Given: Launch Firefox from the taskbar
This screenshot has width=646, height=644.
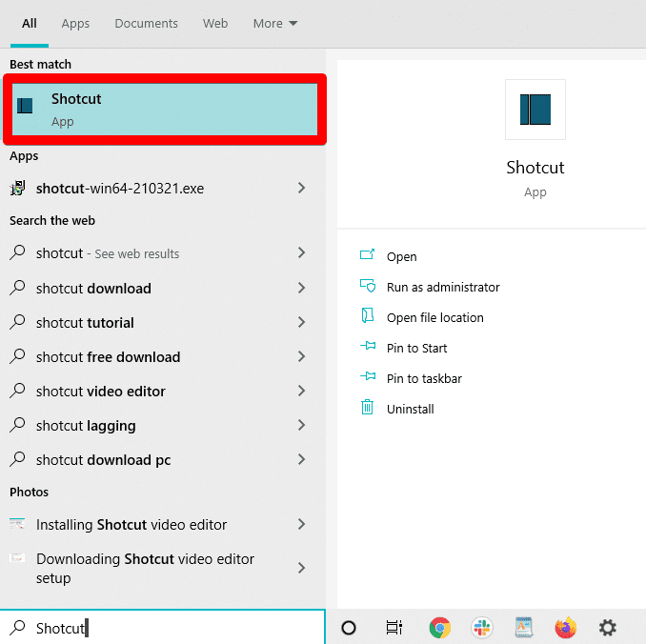Looking at the screenshot, I should click(566, 628).
